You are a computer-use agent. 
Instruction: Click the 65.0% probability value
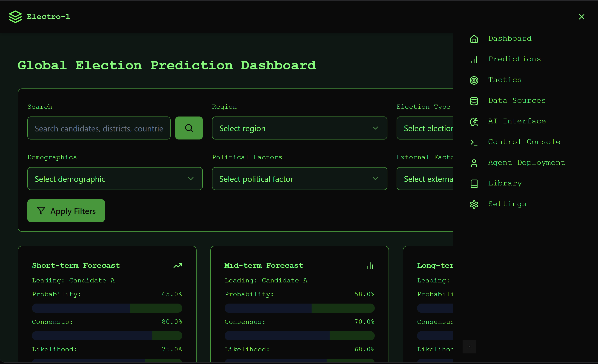[x=172, y=294]
